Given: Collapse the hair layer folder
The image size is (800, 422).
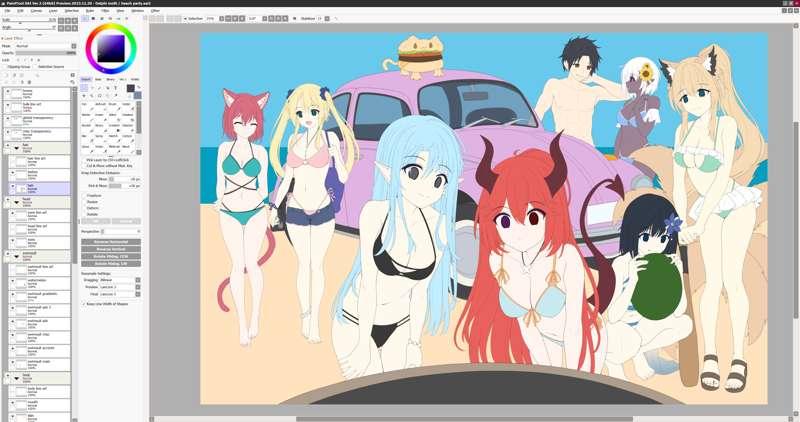Looking at the screenshot, I should [16, 148].
